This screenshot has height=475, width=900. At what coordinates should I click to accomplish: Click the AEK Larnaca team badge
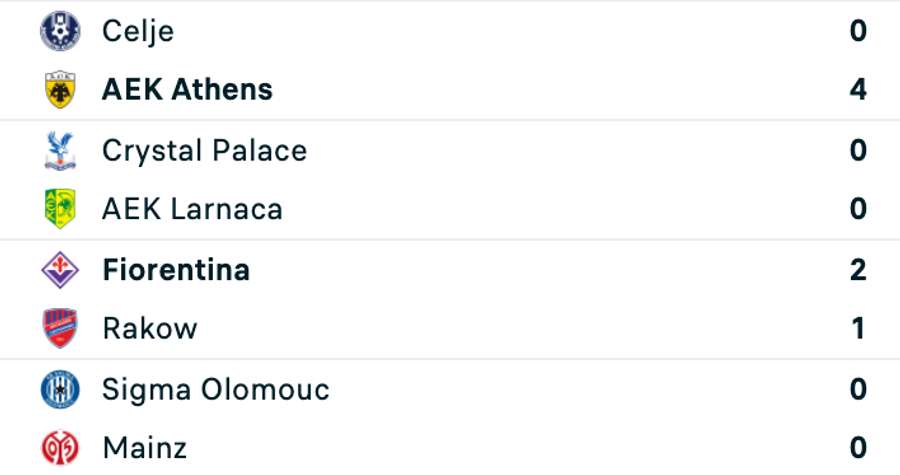60,209
